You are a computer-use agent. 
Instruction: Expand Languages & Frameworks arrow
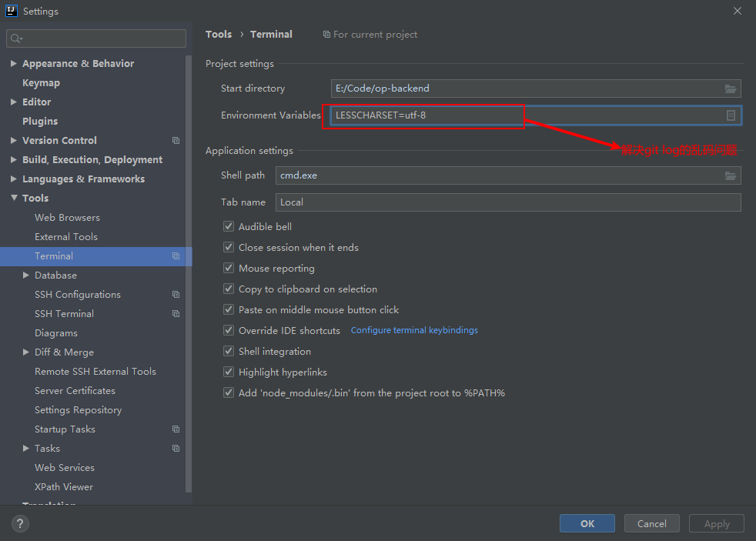point(14,179)
